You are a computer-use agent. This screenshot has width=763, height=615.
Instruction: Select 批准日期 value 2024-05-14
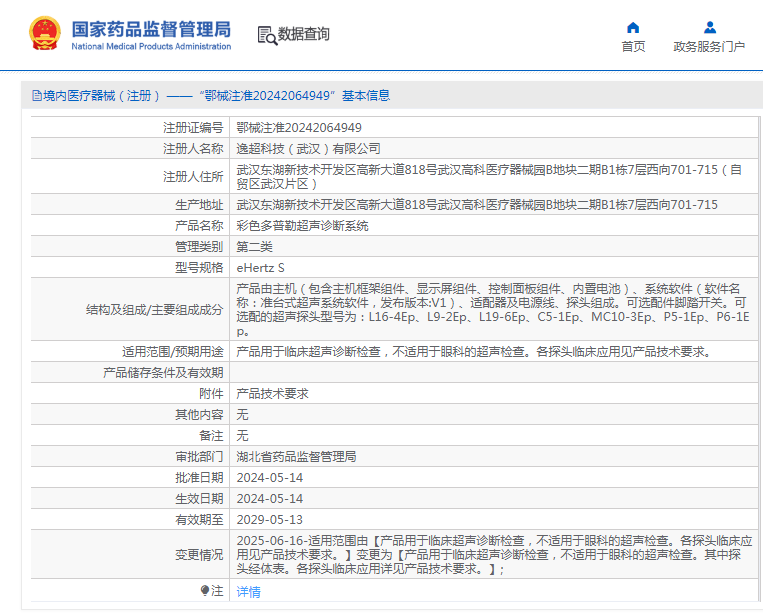[x=270, y=478]
